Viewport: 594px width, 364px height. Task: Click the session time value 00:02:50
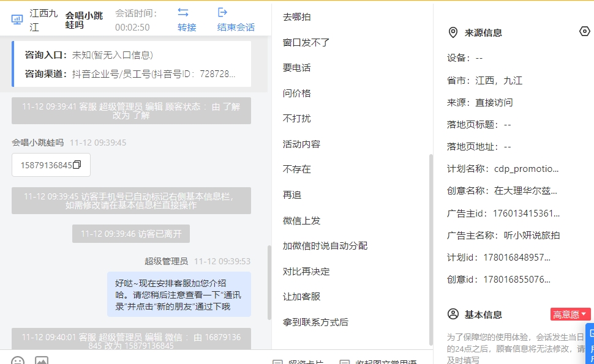pos(132,28)
